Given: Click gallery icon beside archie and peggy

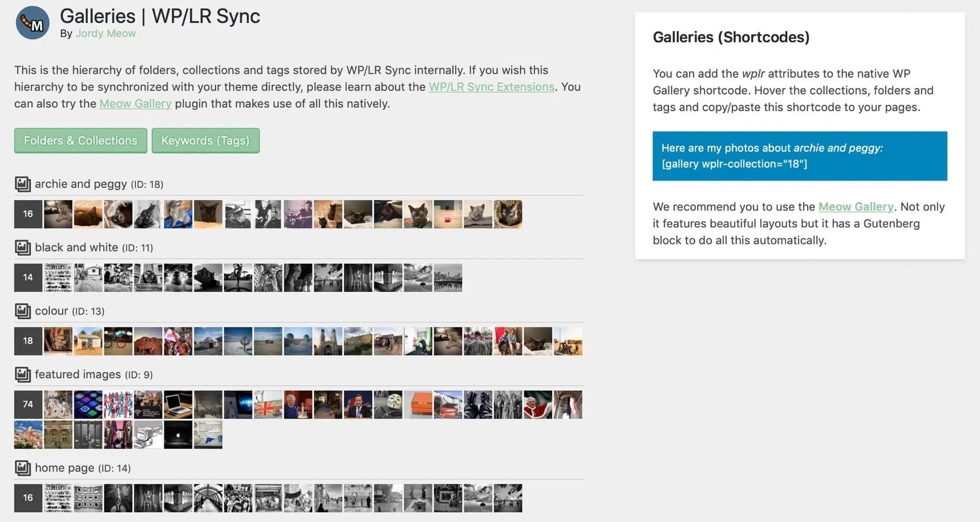Looking at the screenshot, I should tap(22, 184).
